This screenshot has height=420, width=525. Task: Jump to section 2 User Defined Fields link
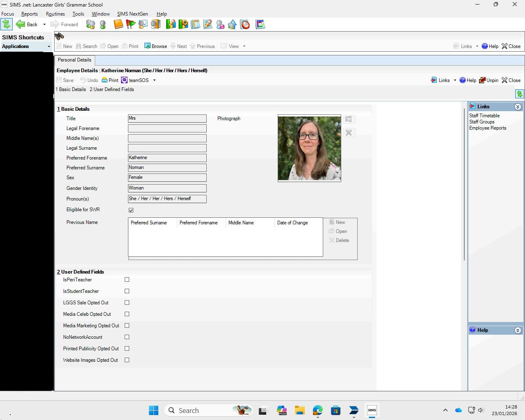tap(112, 89)
